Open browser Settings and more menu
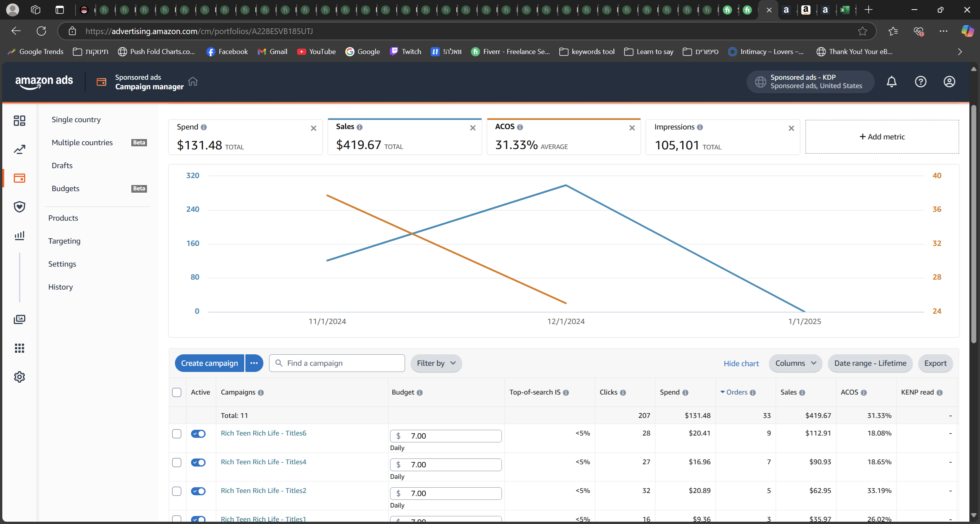This screenshot has width=980, height=524. [x=943, y=31]
